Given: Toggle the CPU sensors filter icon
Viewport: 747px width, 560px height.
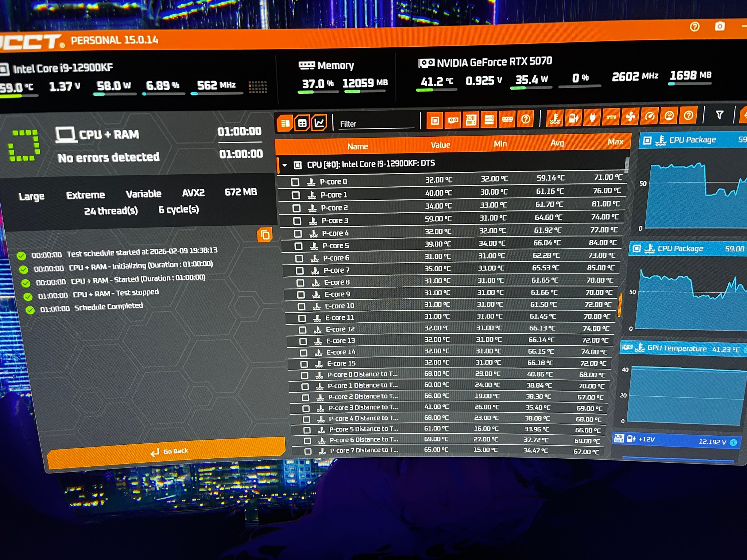Looking at the screenshot, I should (435, 120).
